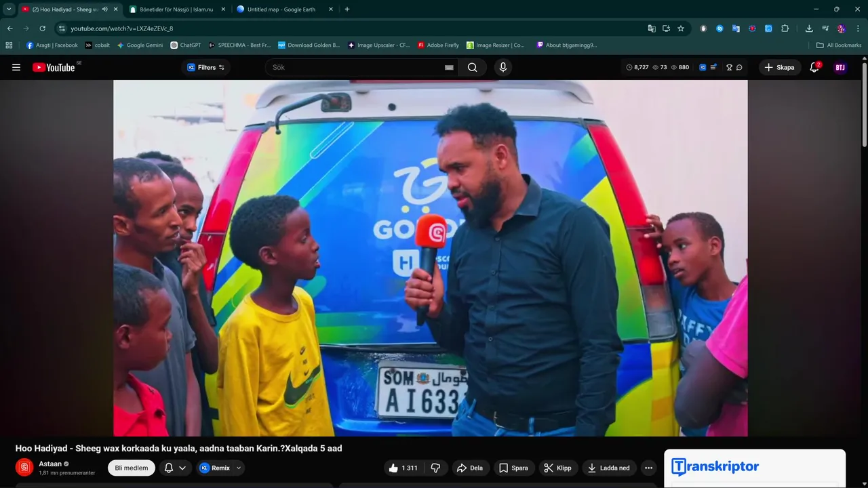This screenshot has height=488, width=868.
Task: Click the address bar URL
Action: [122, 28]
